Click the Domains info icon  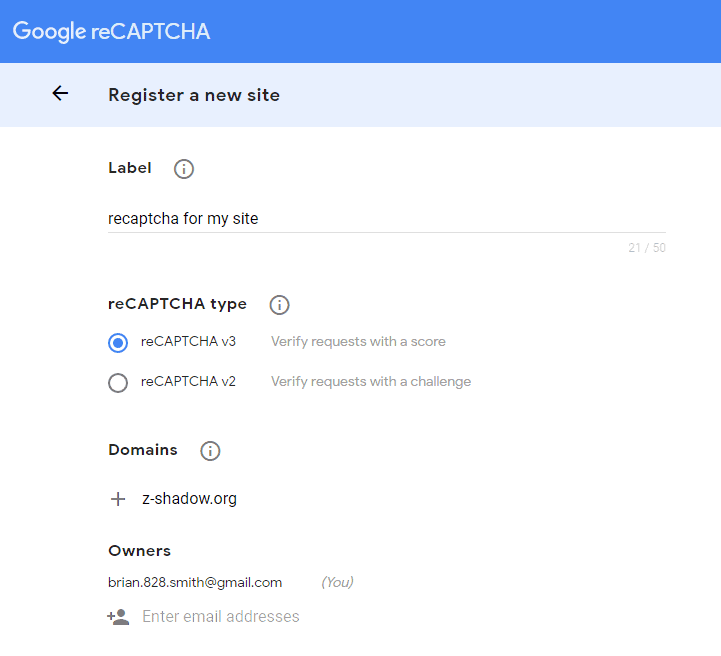point(210,451)
